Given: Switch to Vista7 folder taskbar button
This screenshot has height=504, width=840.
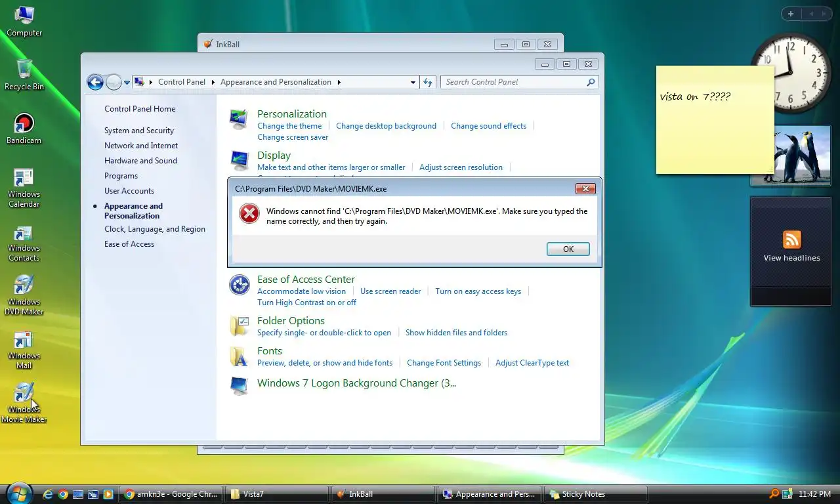Looking at the screenshot, I should click(x=277, y=494).
